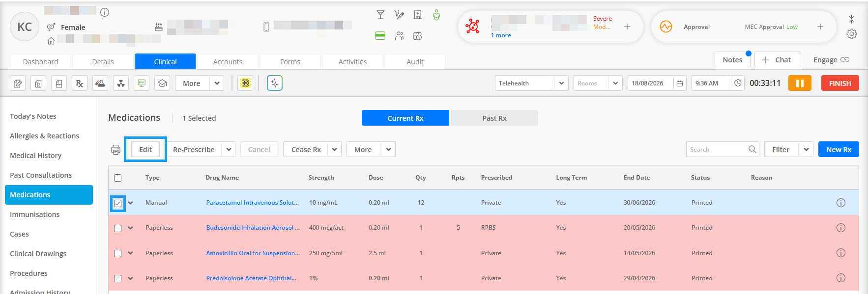Screen dimensions: 868x294
Task: Check the Amoxicillin row checkbox
Action: point(118,254)
